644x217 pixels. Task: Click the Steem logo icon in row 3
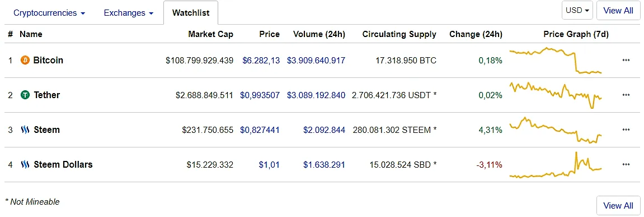point(25,130)
